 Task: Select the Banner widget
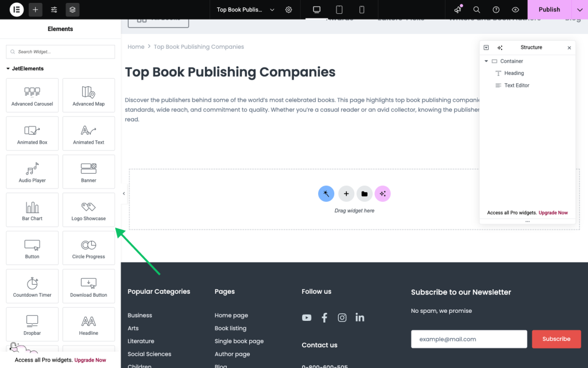click(x=88, y=171)
